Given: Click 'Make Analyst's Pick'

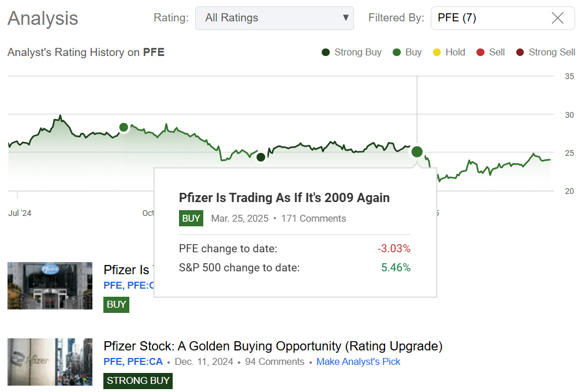Looking at the screenshot, I should (x=358, y=362).
